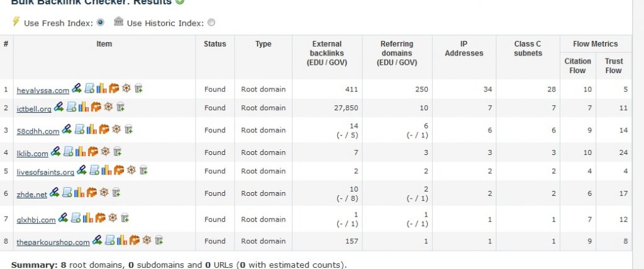
Task: Click the scroll report icon next to 58cdhh.com
Action: (x=79, y=129)
